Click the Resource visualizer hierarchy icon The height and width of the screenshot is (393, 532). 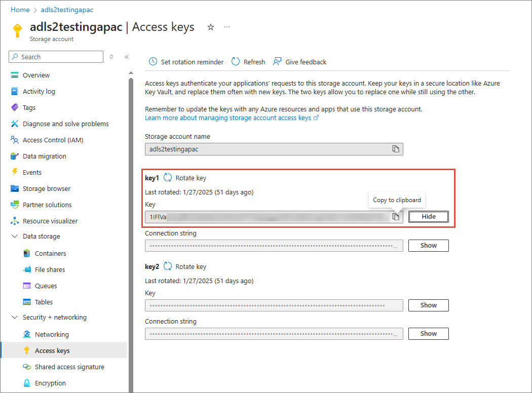point(15,221)
